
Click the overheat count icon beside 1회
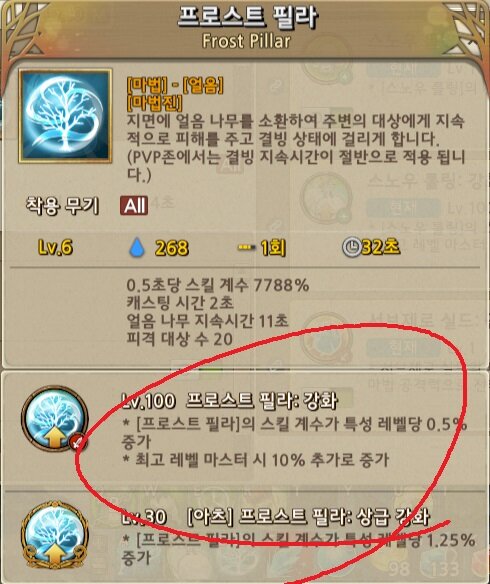pos(246,247)
